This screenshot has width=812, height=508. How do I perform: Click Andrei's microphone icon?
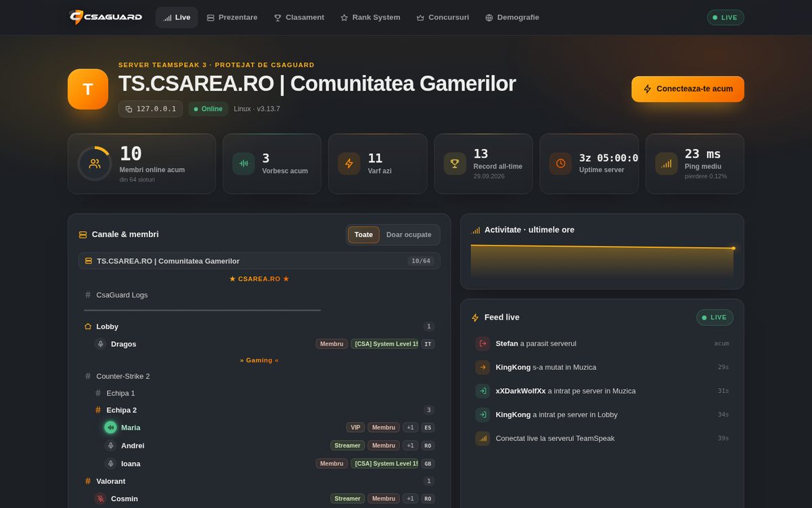coord(110,446)
